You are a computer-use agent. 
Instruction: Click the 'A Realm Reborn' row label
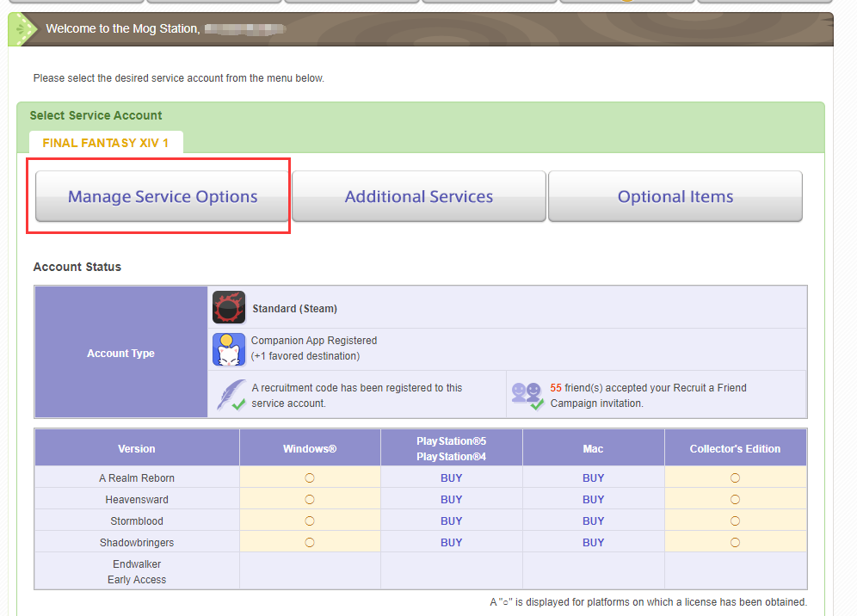[x=137, y=477]
